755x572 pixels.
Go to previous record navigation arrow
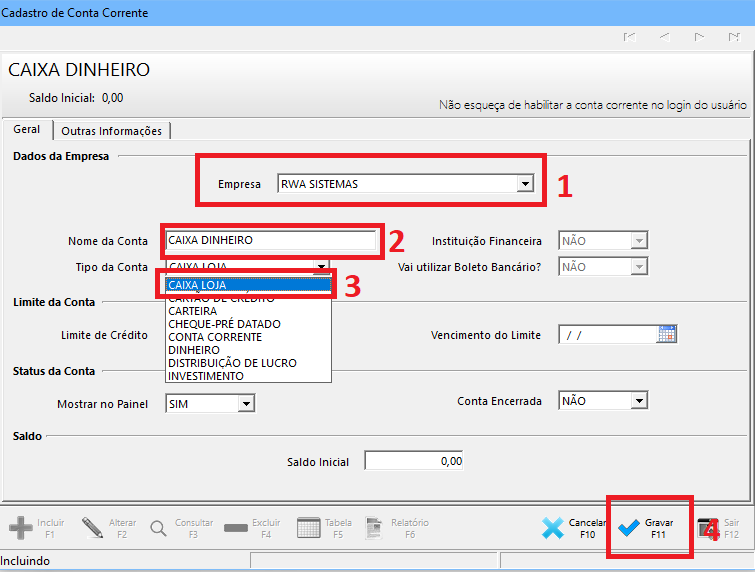pos(664,37)
